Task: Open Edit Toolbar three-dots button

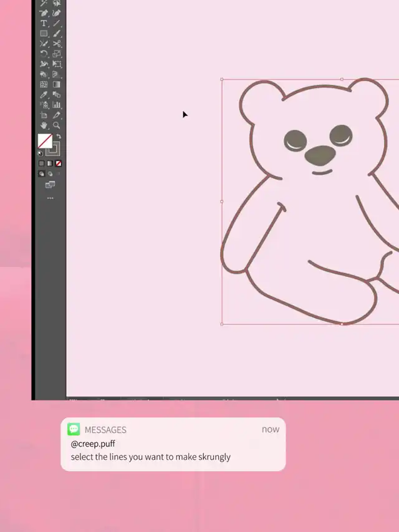Action: (x=50, y=198)
